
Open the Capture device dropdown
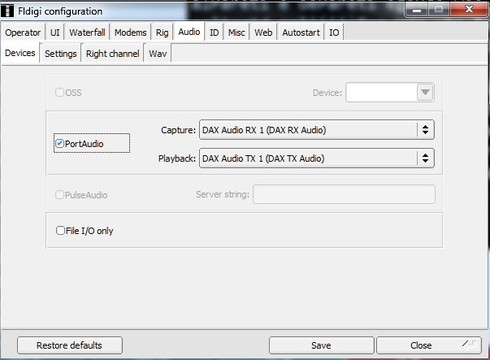pyautogui.click(x=317, y=130)
